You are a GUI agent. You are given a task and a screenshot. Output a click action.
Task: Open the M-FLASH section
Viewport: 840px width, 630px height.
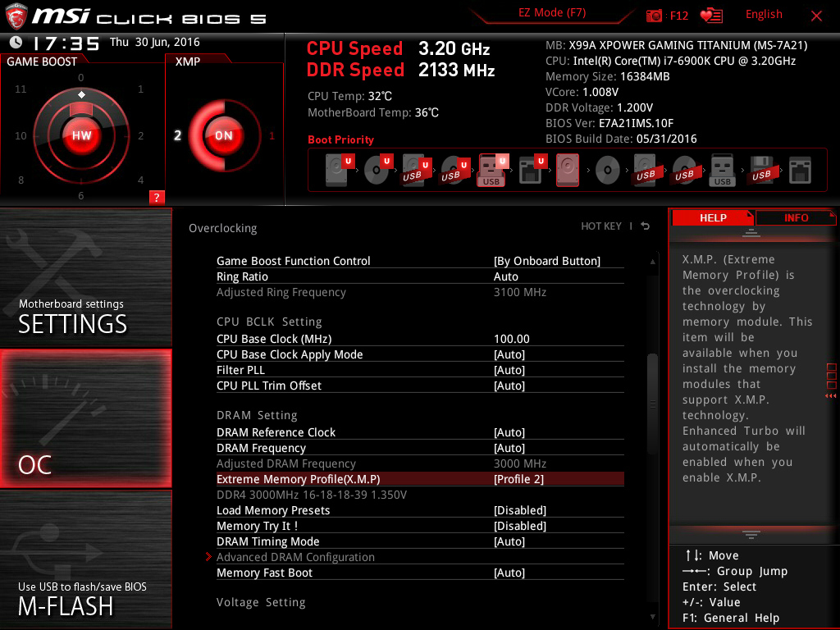tap(85, 559)
